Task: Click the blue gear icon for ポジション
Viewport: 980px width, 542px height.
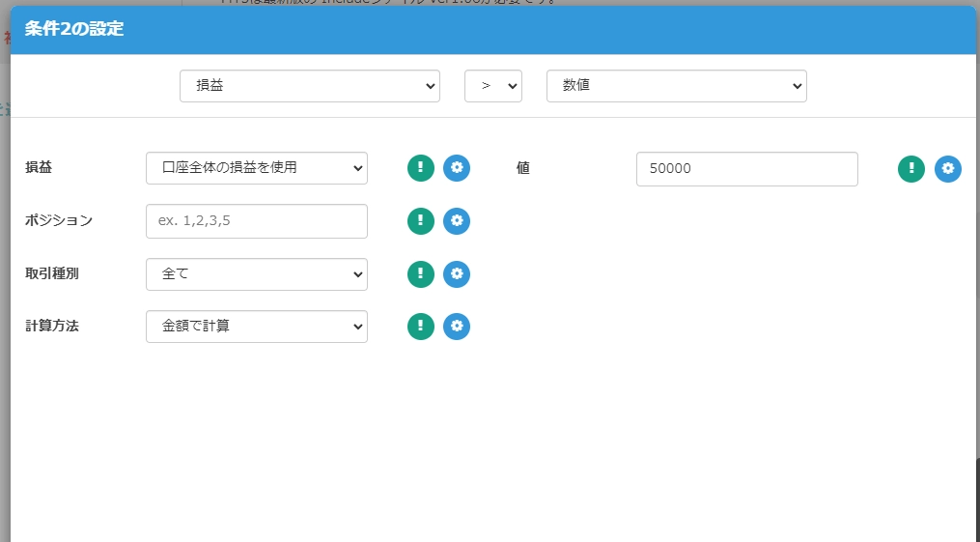Action: click(457, 221)
